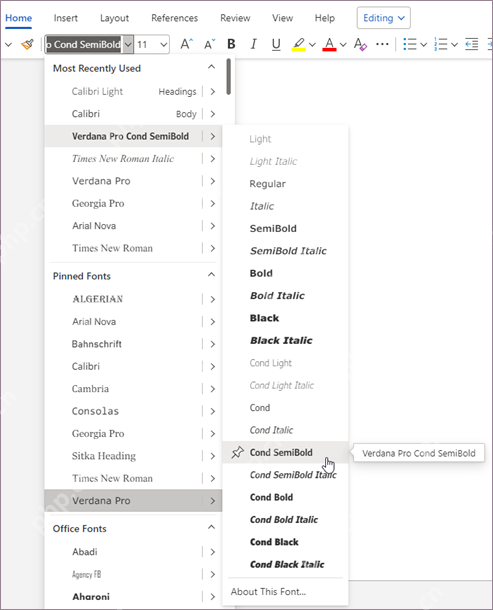The image size is (493, 610).
Task: Toggle Italic formatting
Action: coord(254,44)
